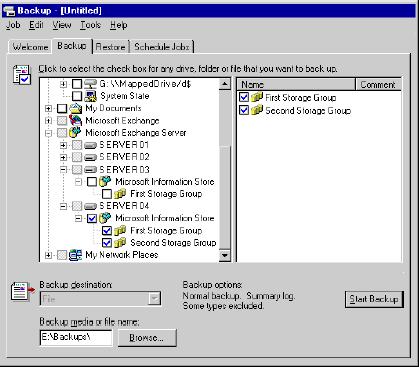Open the View menu
The width and height of the screenshot is (419, 367).
(x=62, y=25)
